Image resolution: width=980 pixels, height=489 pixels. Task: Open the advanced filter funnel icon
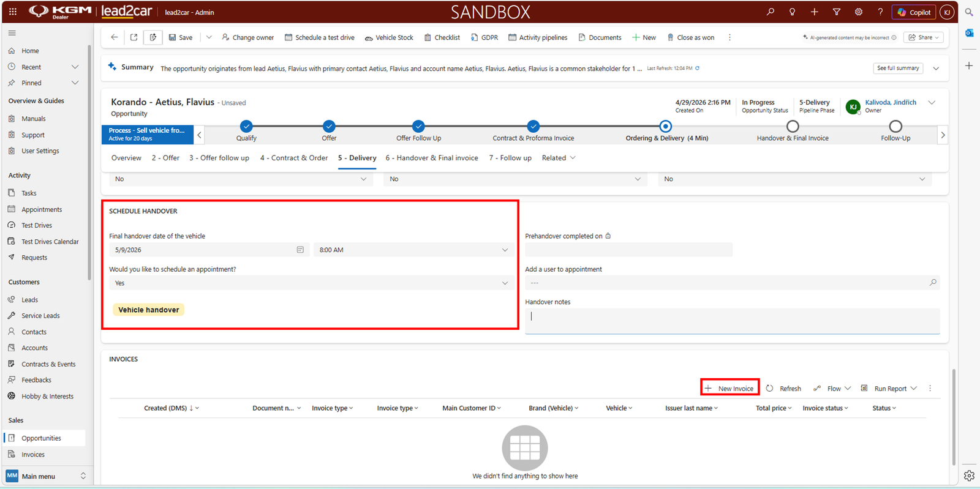(x=836, y=12)
